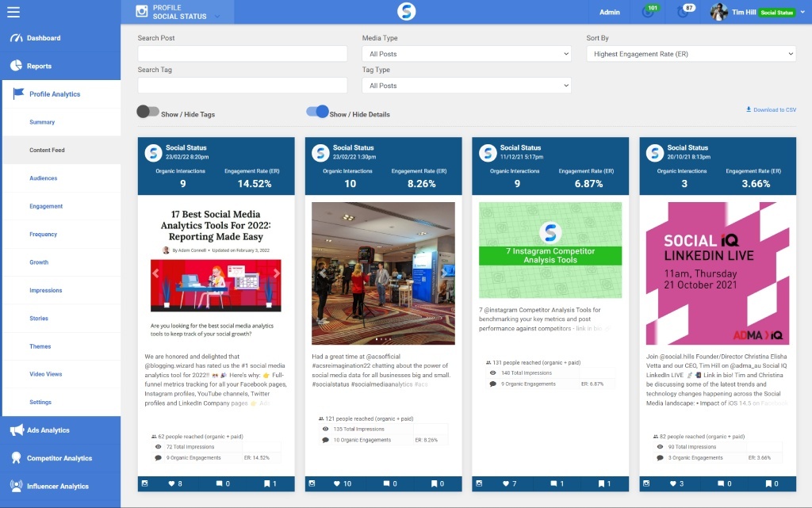The width and height of the screenshot is (812, 508).
Task: Expand the user menu arrow by Tim Hill
Action: [x=802, y=12]
